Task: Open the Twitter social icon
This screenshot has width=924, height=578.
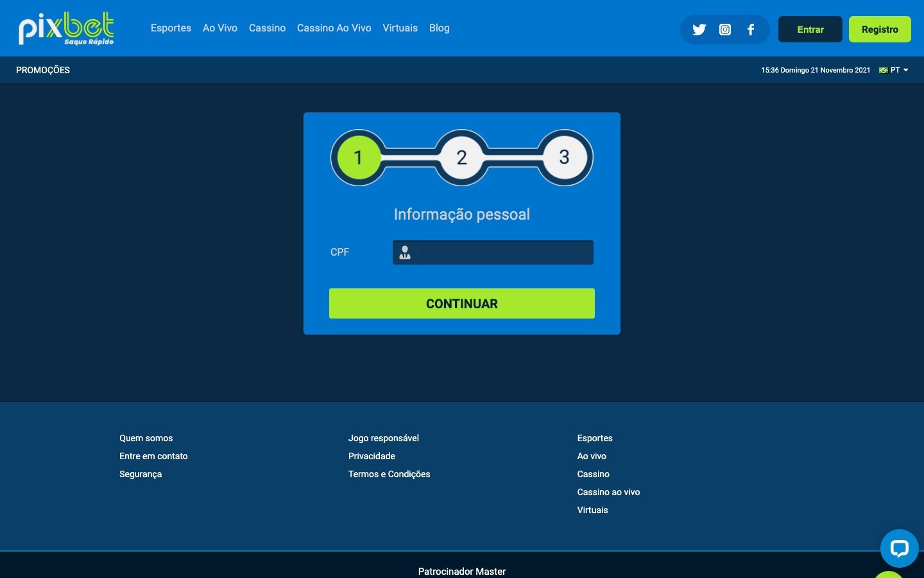Action: [699, 30]
